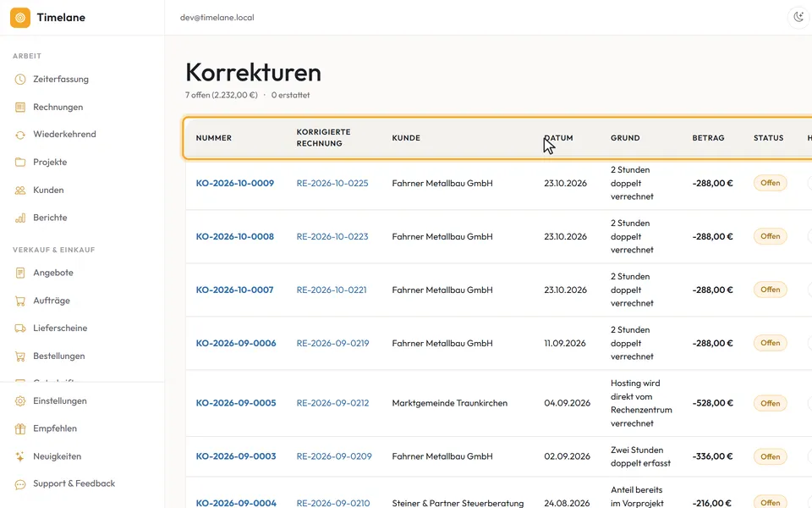Click the Korrigierte Rechnung column header
Viewport: 812px width, 508px height.
pos(323,137)
